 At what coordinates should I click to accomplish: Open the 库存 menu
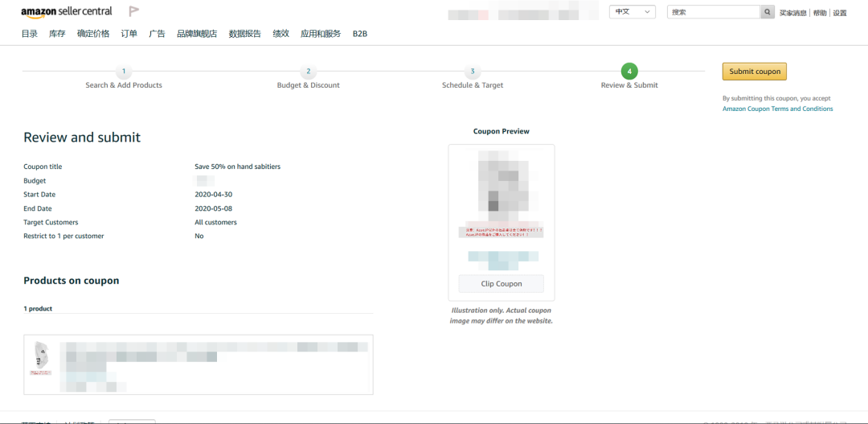(x=57, y=34)
